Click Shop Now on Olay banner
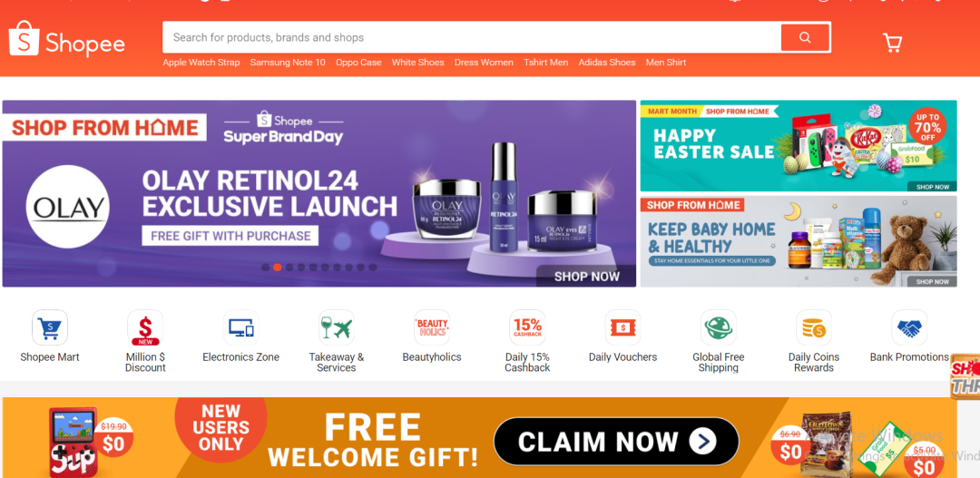 pyautogui.click(x=586, y=276)
